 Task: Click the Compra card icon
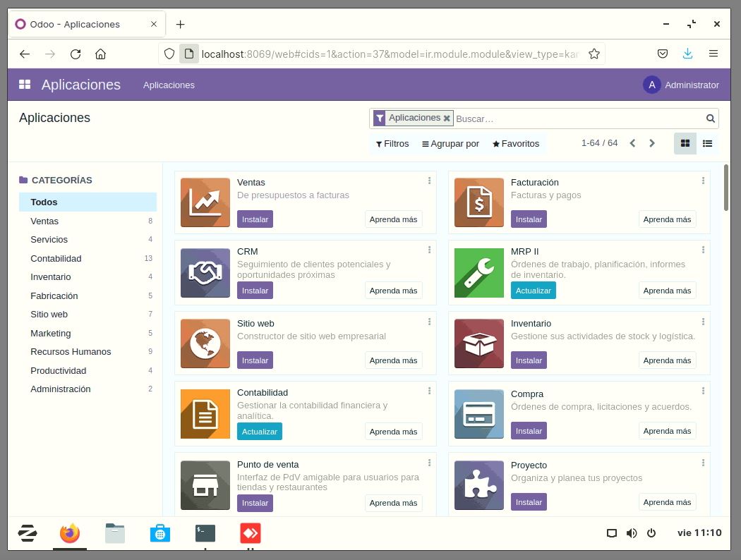pos(478,414)
